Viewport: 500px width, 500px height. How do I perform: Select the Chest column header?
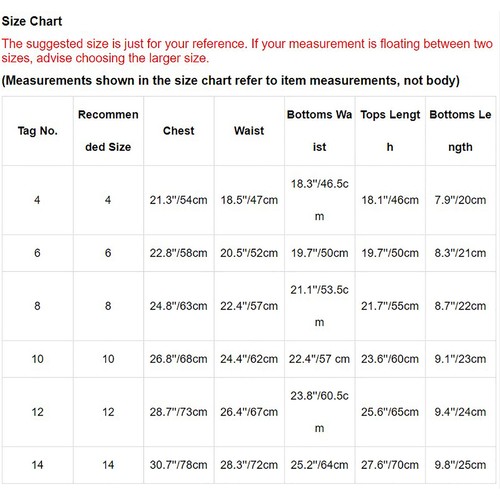179,131
